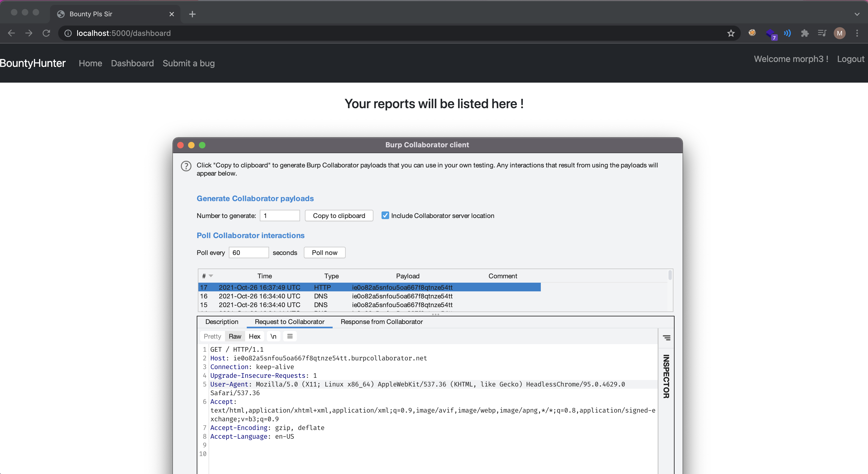
Task: Open the Inspector panel settings icon
Action: [667, 338]
